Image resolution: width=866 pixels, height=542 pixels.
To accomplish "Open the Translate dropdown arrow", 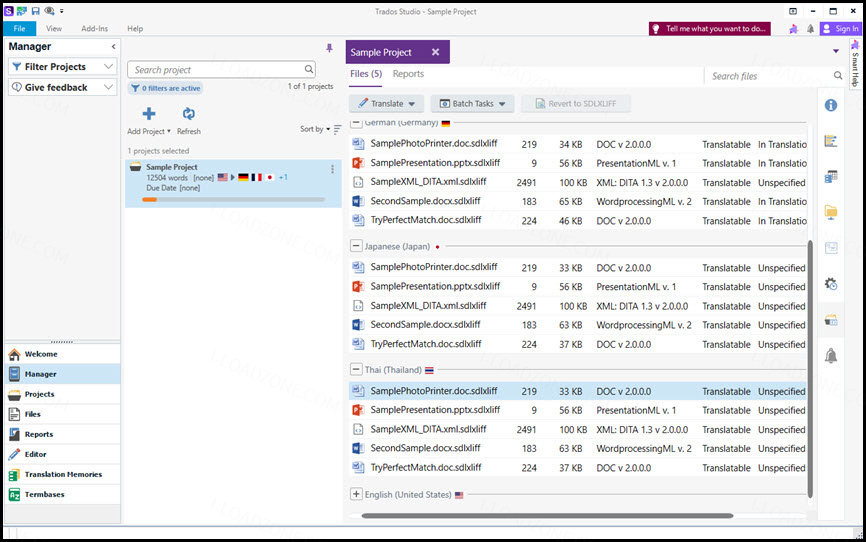I will (411, 104).
